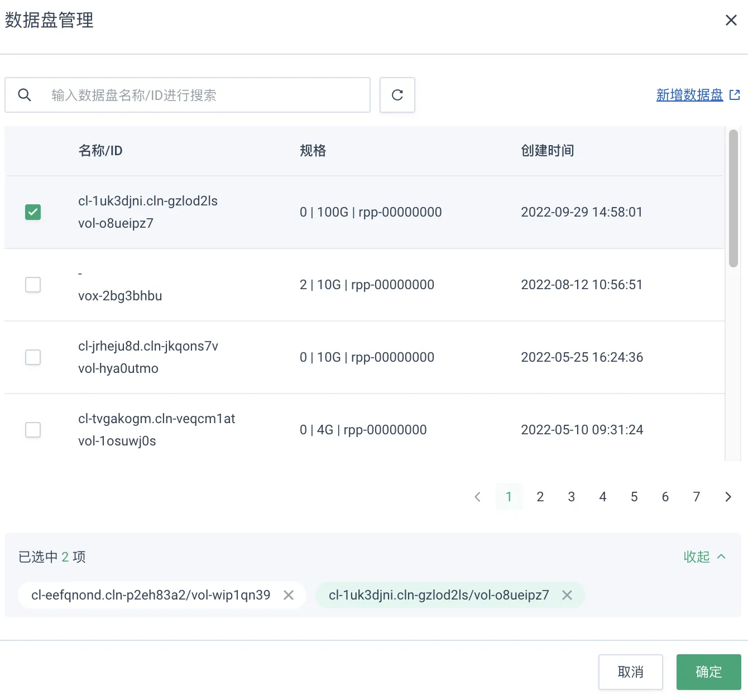Confirm with the 确定 button
This screenshot has height=700, width=748.
[x=709, y=672]
